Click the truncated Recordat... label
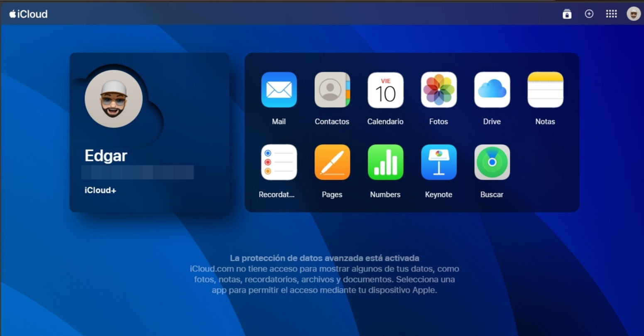 (277, 195)
